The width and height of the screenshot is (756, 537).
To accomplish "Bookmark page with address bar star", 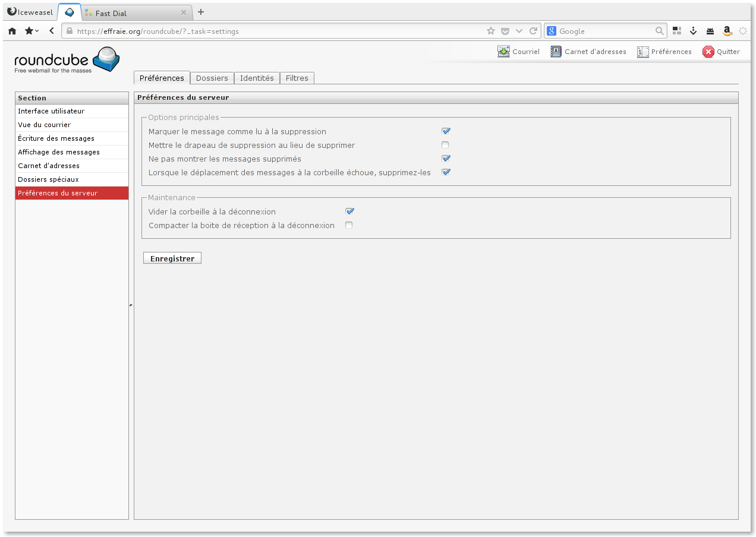I will (x=490, y=31).
